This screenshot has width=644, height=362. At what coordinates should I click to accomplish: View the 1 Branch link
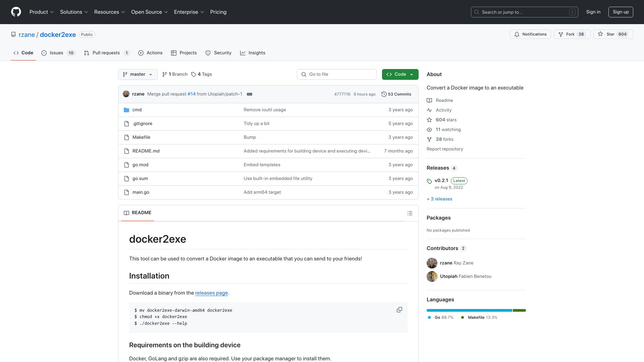175,74
